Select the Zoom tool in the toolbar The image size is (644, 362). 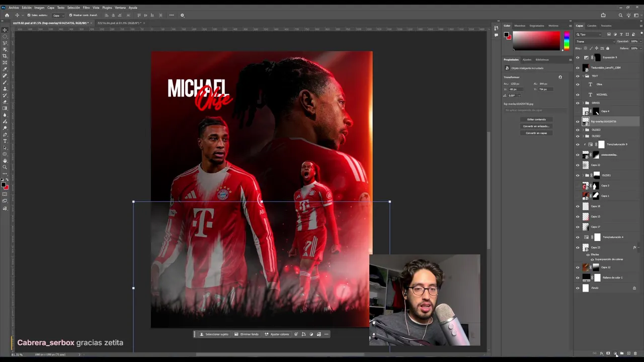coord(5,167)
